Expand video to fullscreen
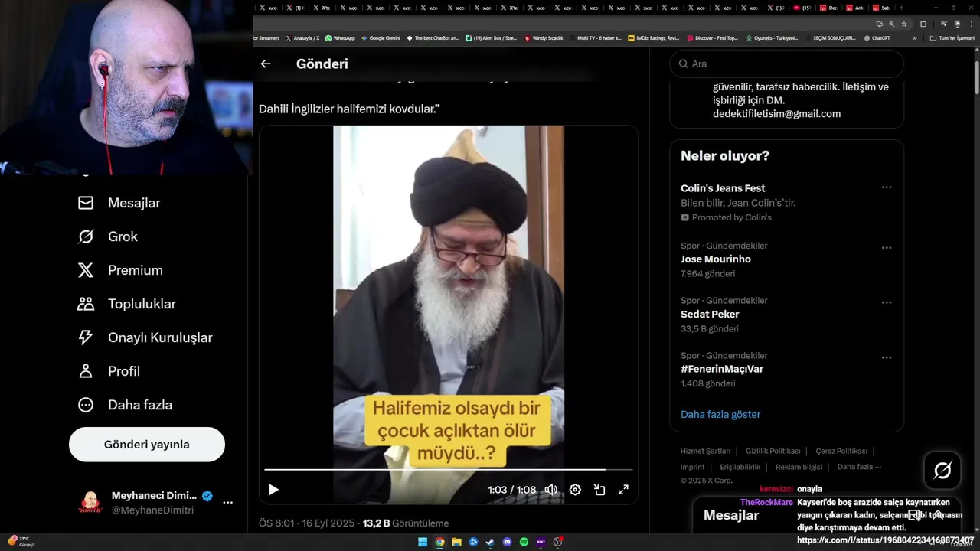The image size is (980, 551). (623, 490)
